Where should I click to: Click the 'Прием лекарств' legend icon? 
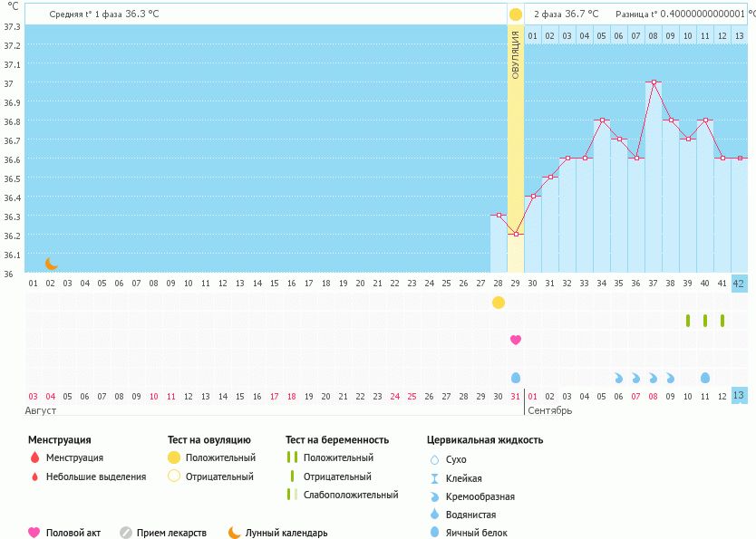(x=126, y=533)
